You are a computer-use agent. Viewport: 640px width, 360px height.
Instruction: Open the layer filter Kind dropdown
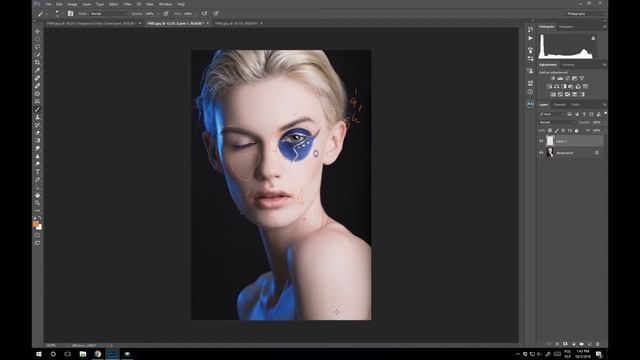pyautogui.click(x=551, y=114)
